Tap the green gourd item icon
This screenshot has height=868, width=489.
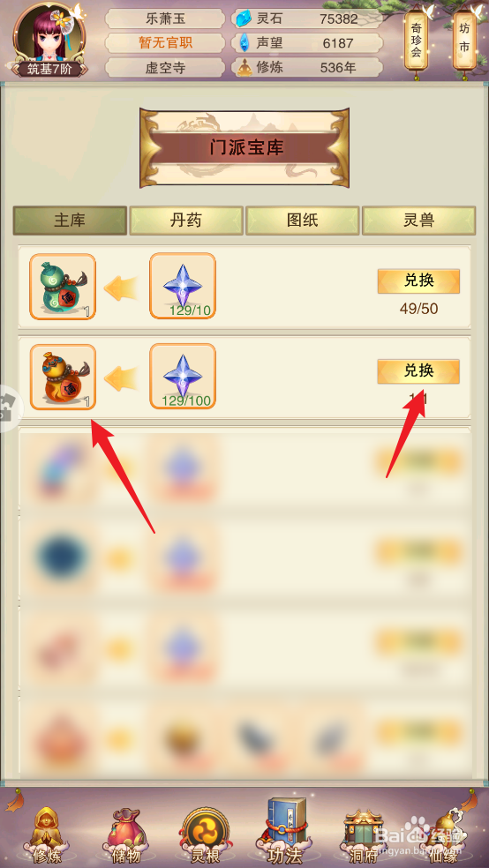tap(63, 287)
